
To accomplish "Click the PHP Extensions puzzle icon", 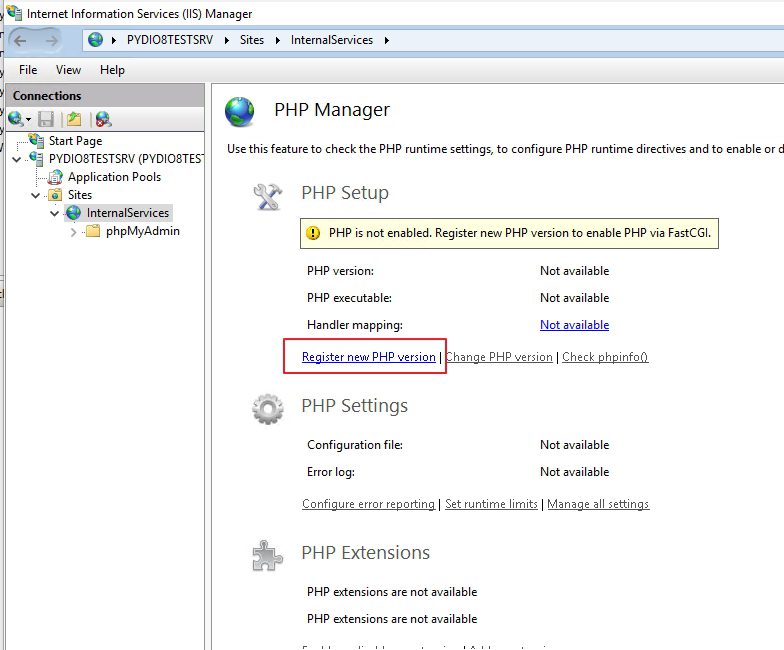I will click(x=268, y=556).
